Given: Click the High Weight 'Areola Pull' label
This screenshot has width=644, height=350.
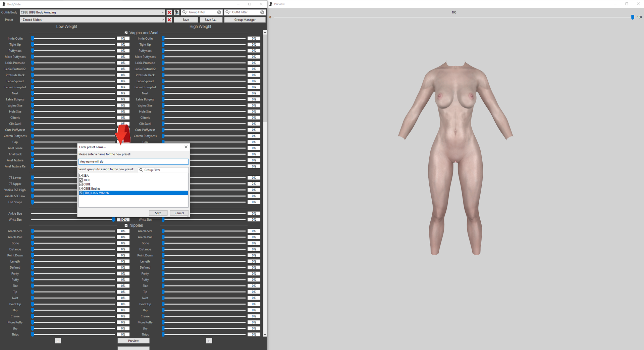Looking at the screenshot, I should coord(145,237).
